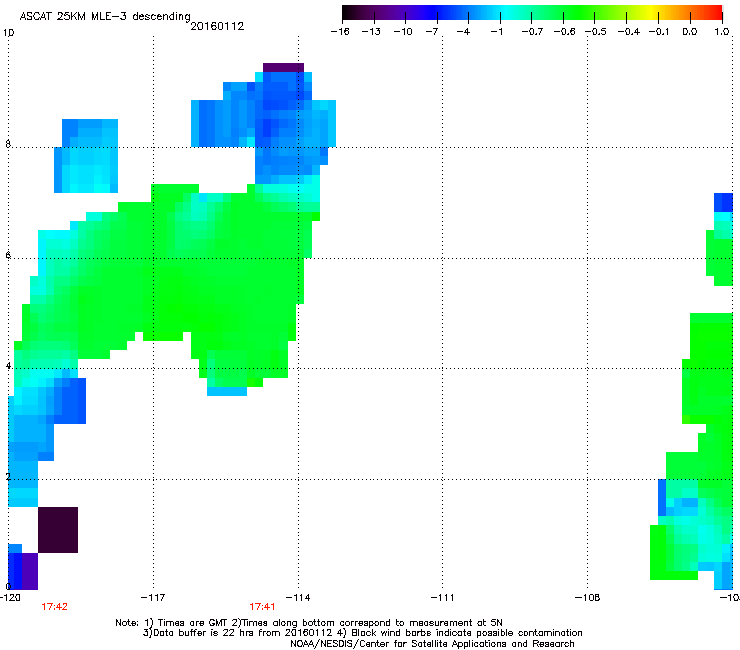Click the latitude label 8

coord(8,144)
